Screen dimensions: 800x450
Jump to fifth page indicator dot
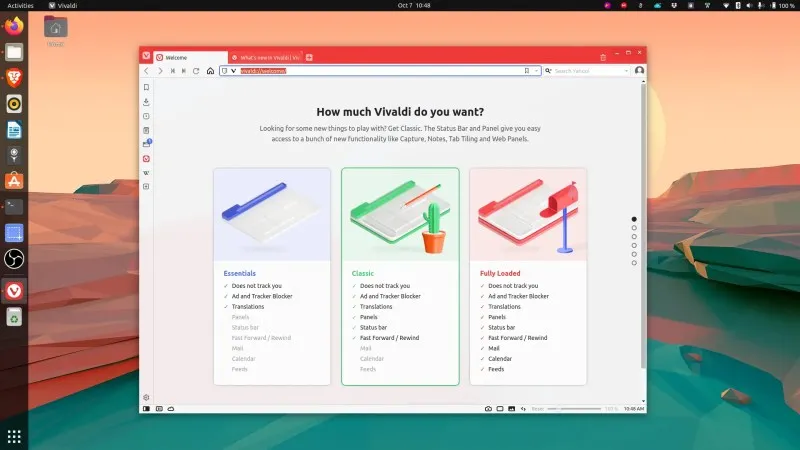click(x=634, y=254)
